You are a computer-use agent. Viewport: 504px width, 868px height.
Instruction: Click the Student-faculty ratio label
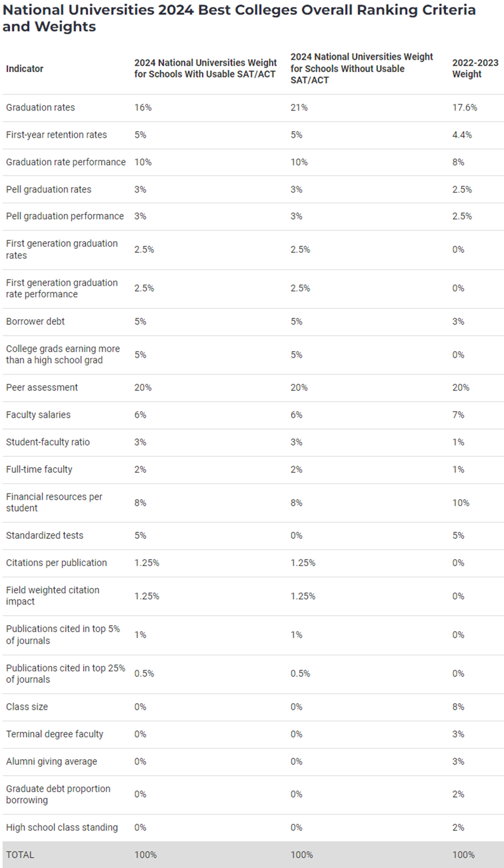[48, 442]
